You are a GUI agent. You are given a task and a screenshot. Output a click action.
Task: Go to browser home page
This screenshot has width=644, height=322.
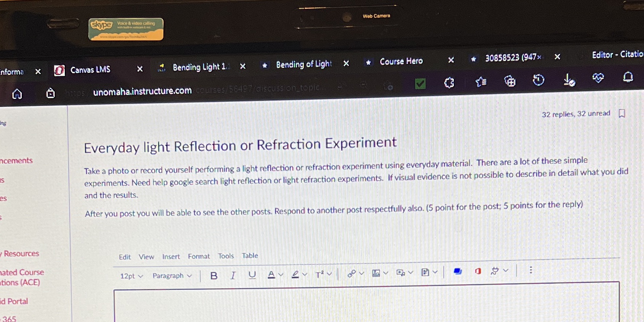point(17,94)
